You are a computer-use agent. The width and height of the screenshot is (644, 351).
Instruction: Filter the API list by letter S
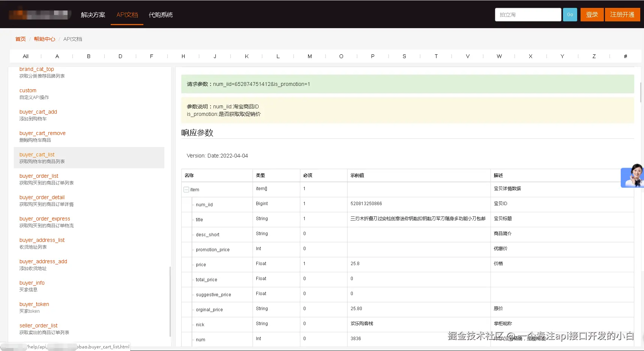pos(404,56)
